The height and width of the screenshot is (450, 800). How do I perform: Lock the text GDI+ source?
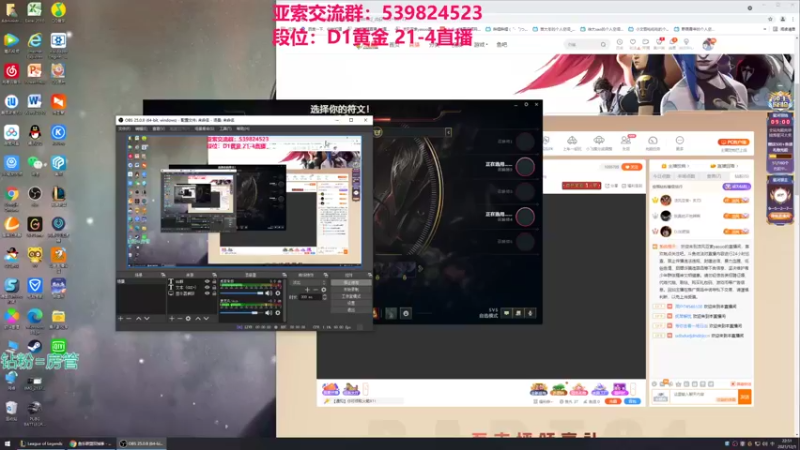[x=214, y=287]
